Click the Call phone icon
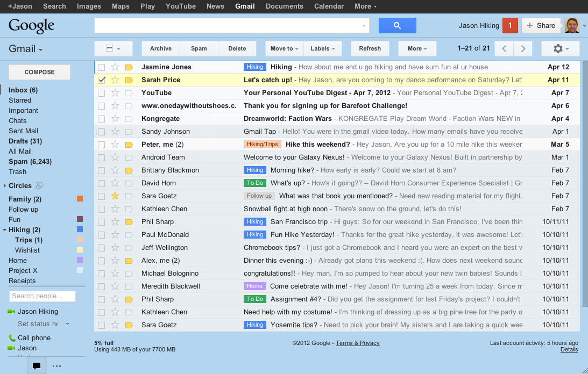Screen dimensions: 588x374 click(x=12, y=338)
